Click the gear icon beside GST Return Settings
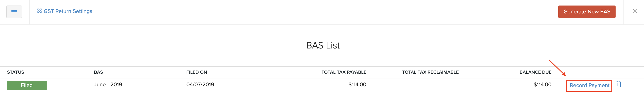 tap(39, 11)
